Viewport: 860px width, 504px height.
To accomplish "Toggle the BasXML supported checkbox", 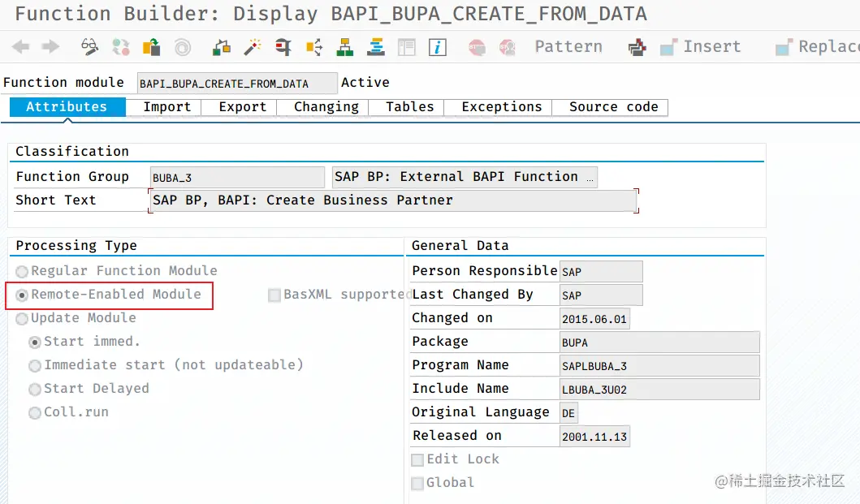I will pyautogui.click(x=274, y=295).
